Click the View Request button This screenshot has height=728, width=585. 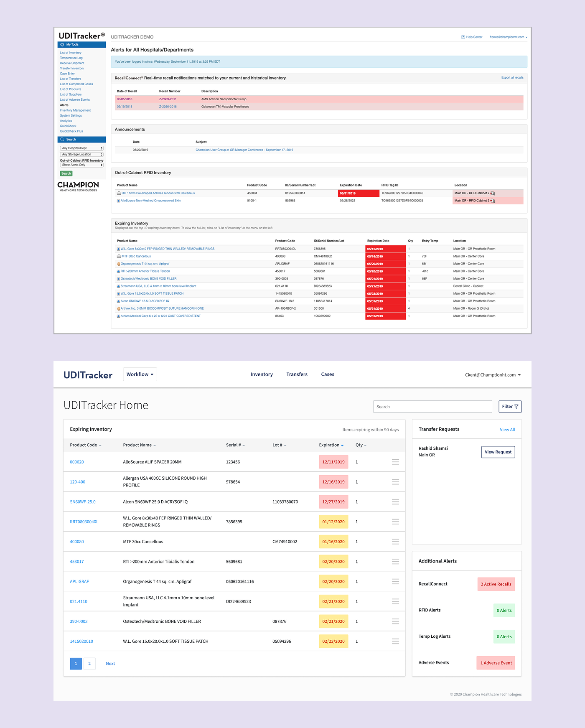(x=498, y=452)
